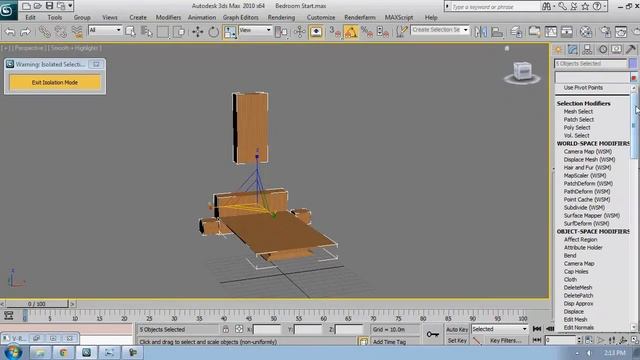Click the X coordinate input field
The height and width of the screenshot is (360, 640).
coord(267,329)
